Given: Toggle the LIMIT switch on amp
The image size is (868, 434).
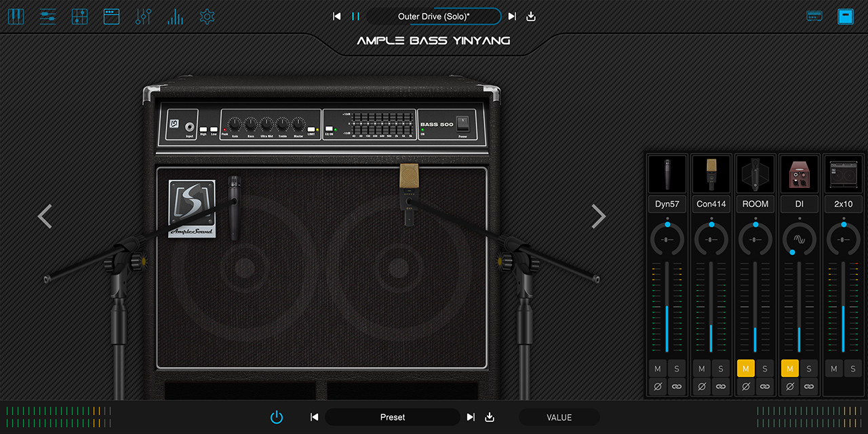Looking at the screenshot, I should (311, 129).
